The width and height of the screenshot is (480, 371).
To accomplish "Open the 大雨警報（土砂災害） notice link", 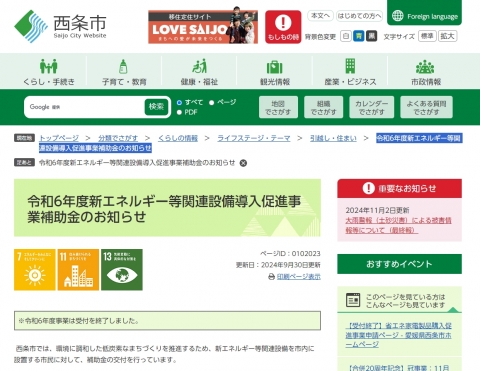I will [398, 225].
